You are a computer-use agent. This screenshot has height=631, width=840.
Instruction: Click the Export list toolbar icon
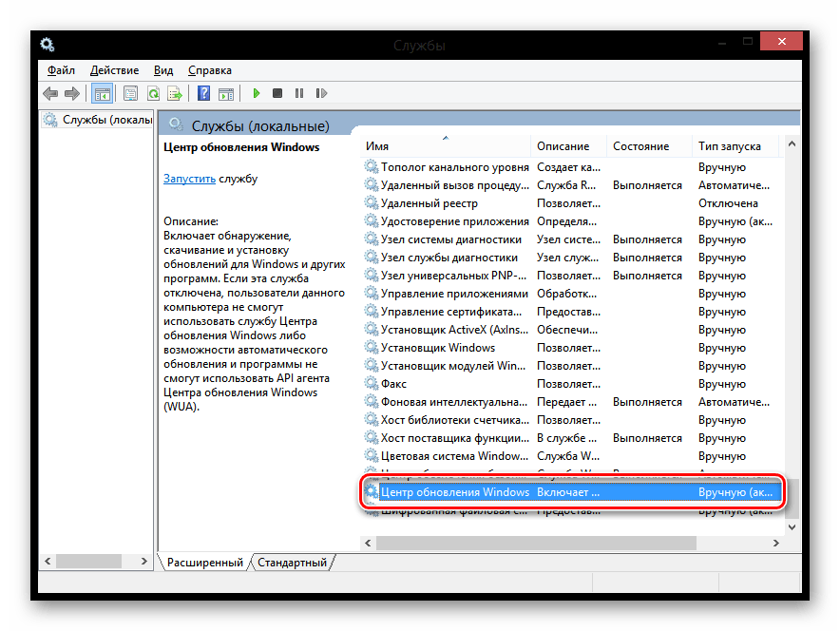coord(175,93)
